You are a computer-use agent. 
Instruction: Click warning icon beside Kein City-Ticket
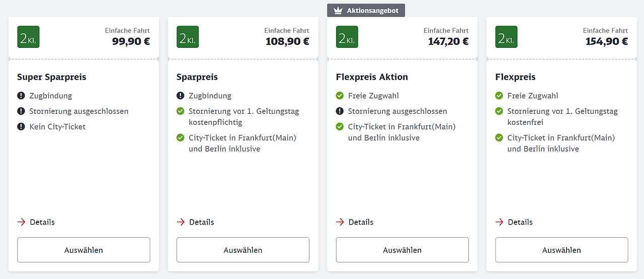tap(21, 127)
